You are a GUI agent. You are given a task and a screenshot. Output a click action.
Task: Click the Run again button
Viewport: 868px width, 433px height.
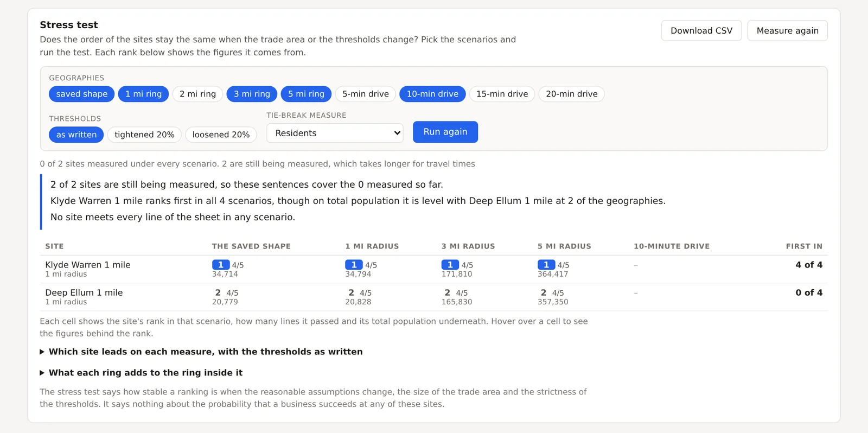coord(445,132)
